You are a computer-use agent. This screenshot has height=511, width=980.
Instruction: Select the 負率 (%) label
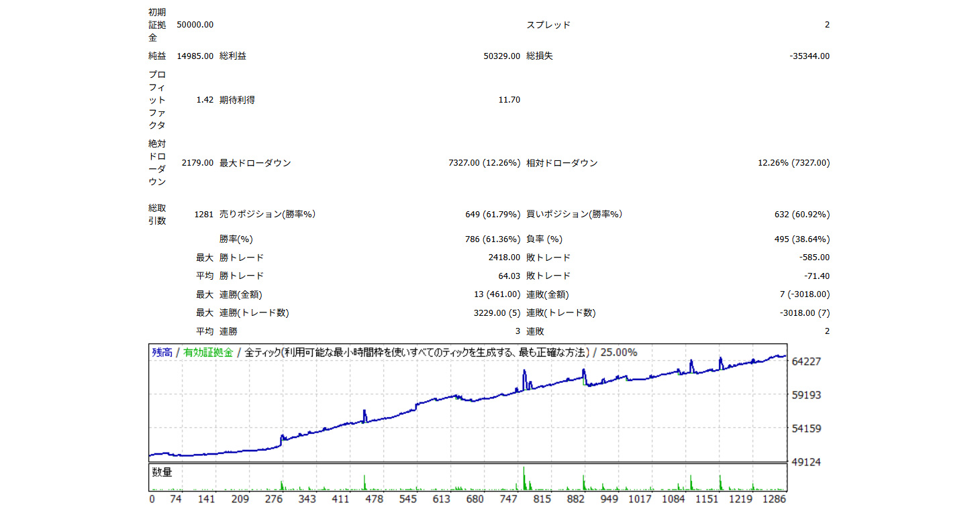(x=544, y=239)
